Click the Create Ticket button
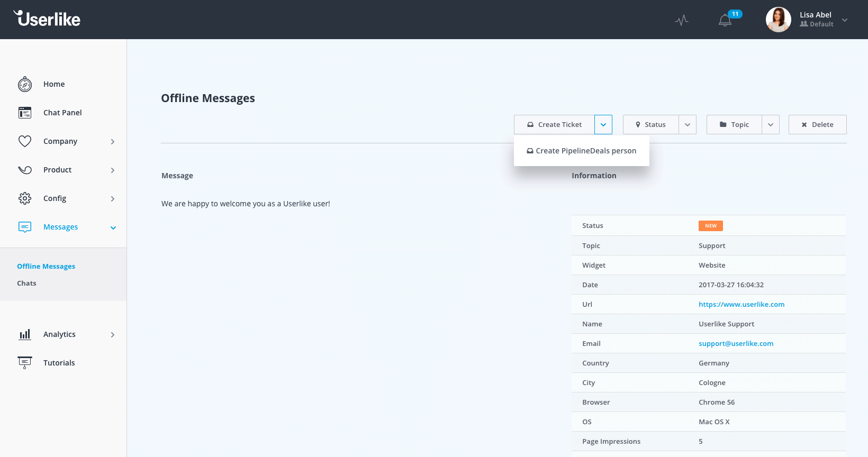The width and height of the screenshot is (868, 457). [554, 124]
